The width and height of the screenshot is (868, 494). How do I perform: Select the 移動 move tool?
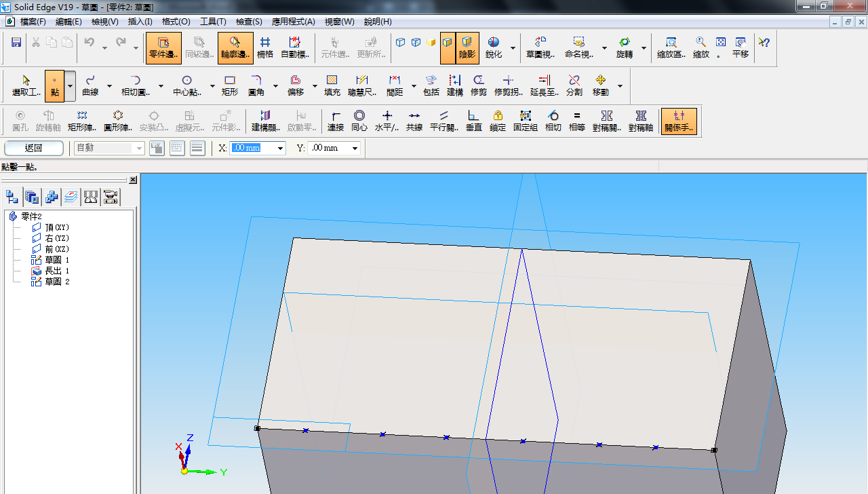(x=601, y=85)
